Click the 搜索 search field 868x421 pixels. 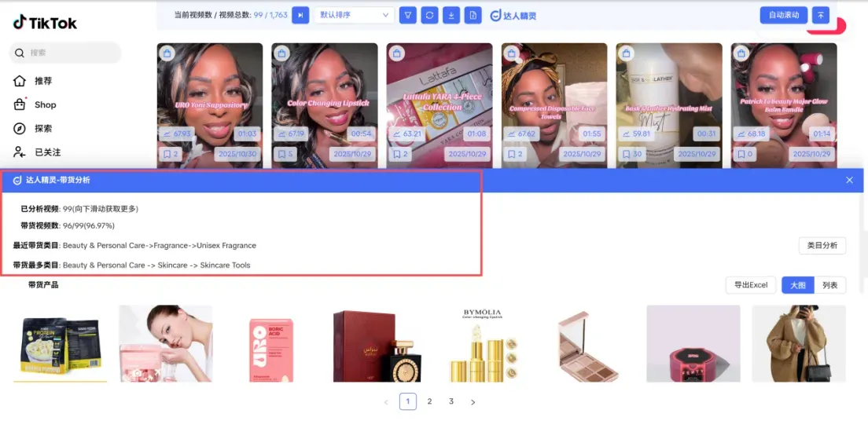pos(65,53)
